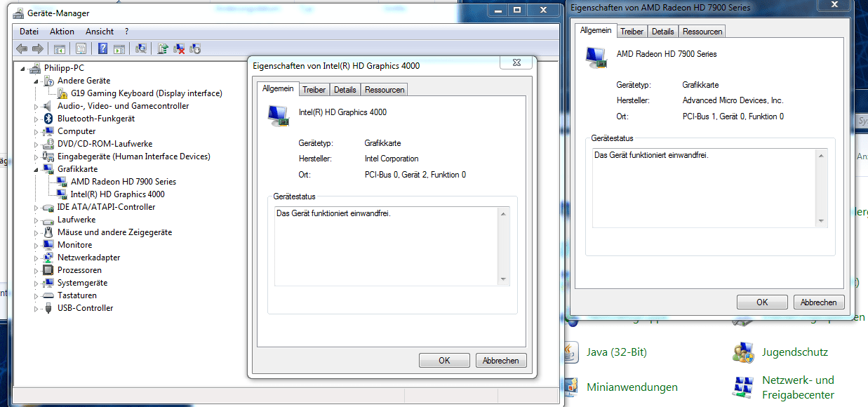The width and height of the screenshot is (868, 407).
Task: Expand Audio-, Video- und Gamecontroller
Action: (36, 107)
